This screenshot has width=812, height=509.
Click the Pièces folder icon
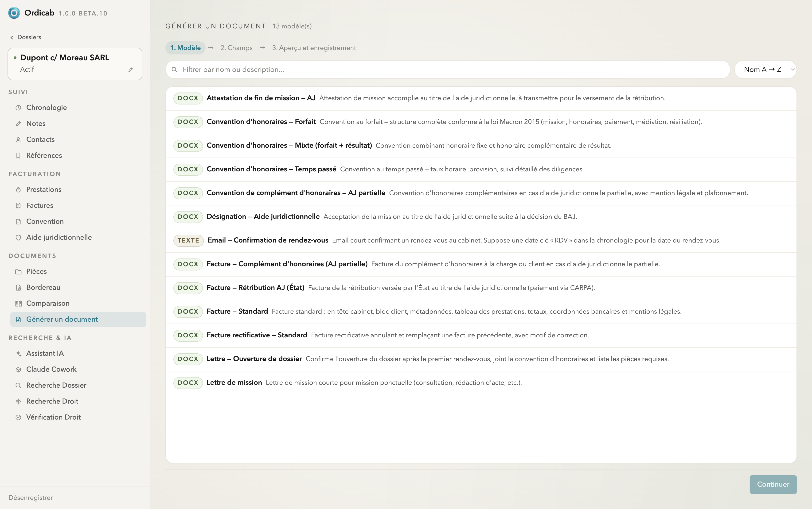(x=19, y=272)
